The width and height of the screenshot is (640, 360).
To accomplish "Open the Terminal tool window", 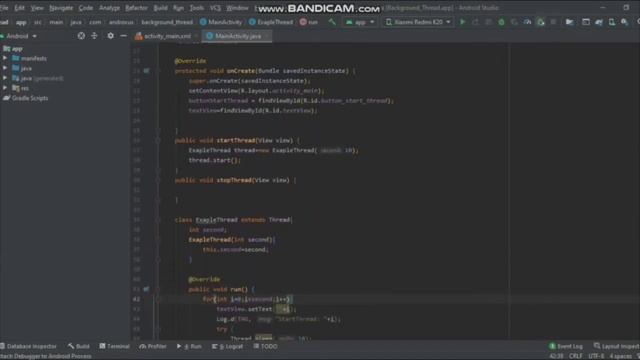I will click(x=115, y=346).
